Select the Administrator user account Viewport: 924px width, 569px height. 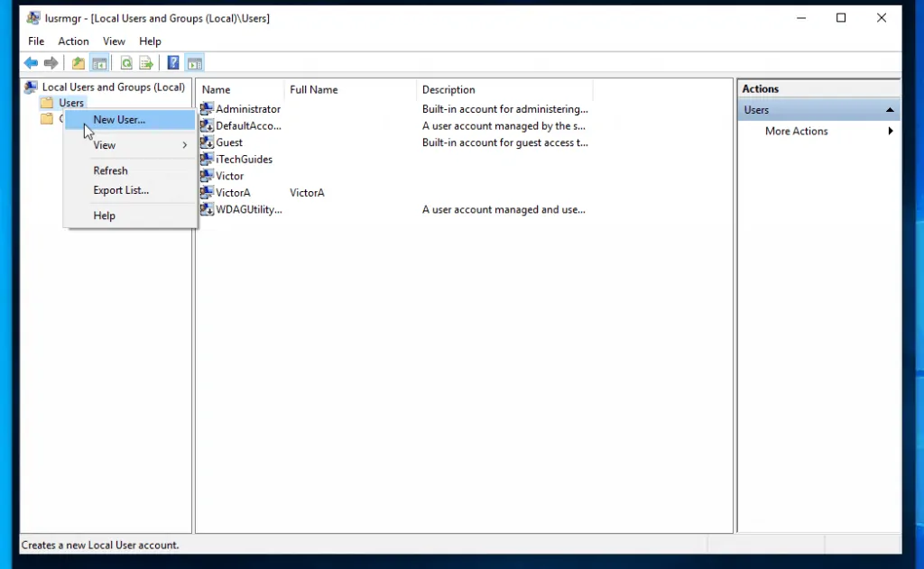[x=247, y=108]
